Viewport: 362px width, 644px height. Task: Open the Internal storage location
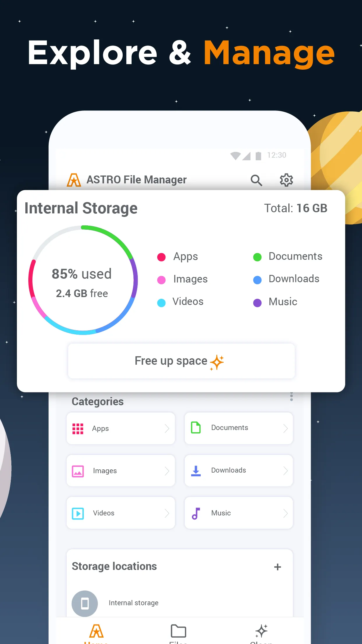click(134, 603)
